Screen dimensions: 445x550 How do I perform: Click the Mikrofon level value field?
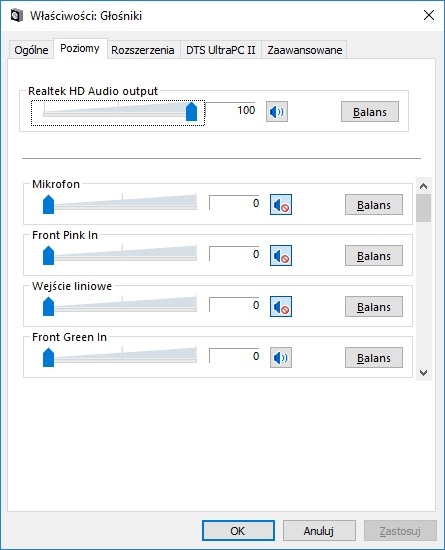pos(234,203)
